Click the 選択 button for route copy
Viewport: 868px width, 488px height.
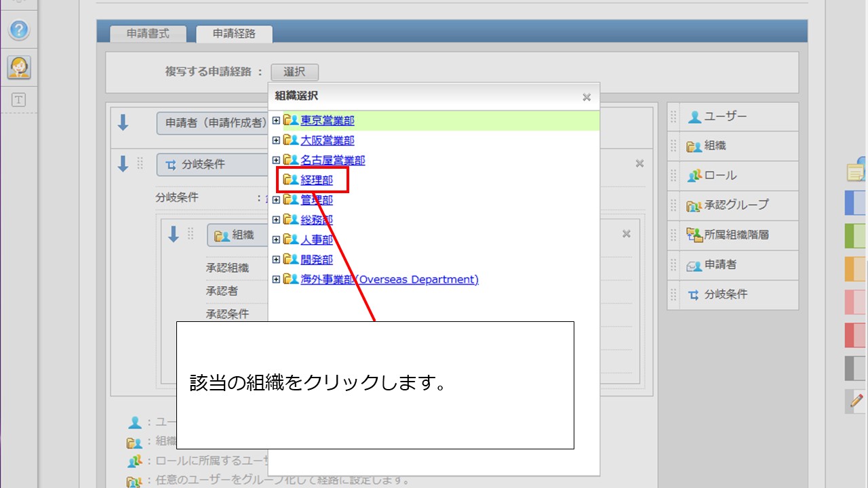point(294,72)
